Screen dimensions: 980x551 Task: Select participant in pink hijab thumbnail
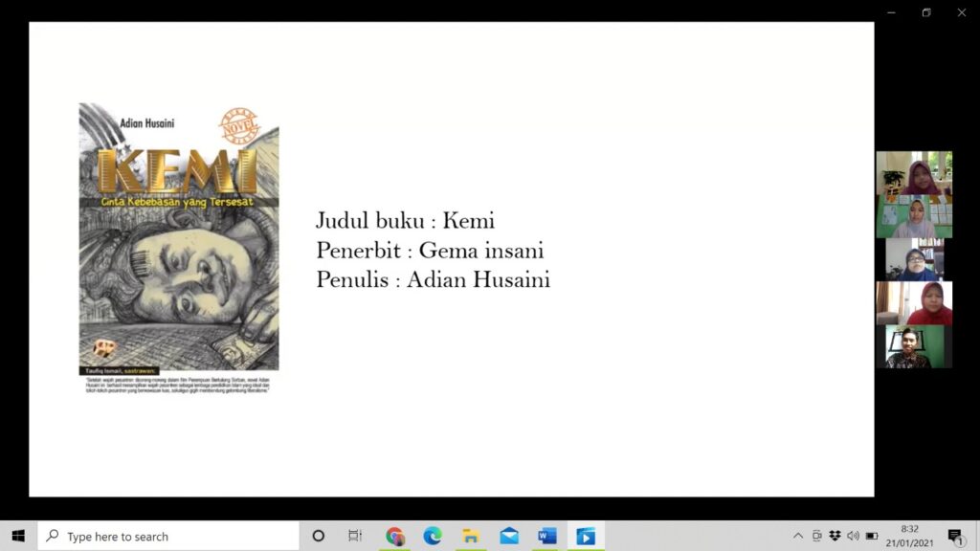tap(914, 173)
